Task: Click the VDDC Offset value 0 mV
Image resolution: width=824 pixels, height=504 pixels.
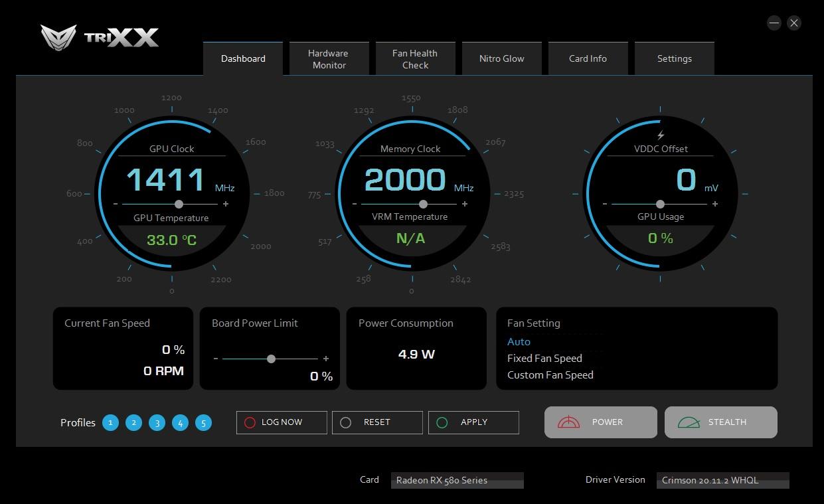Action: [x=697, y=180]
